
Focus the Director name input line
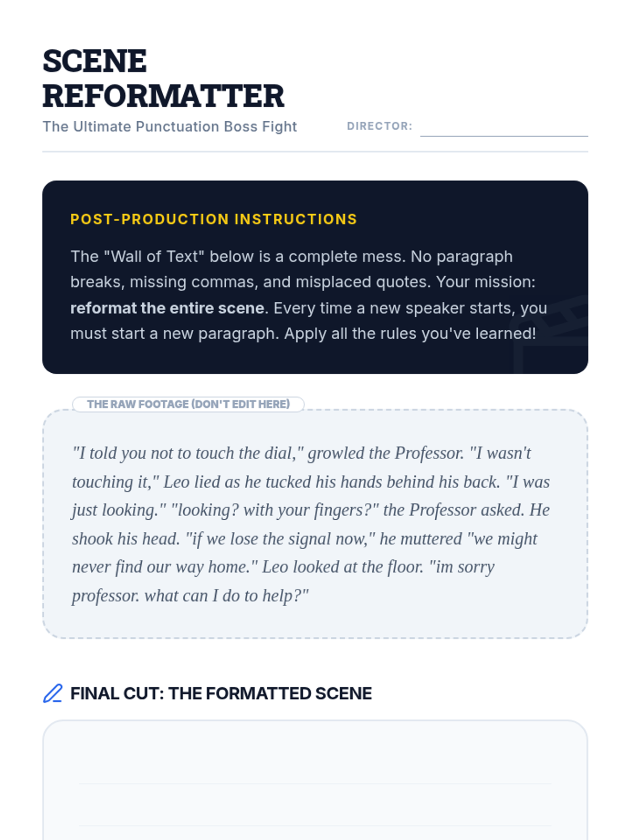tap(504, 127)
